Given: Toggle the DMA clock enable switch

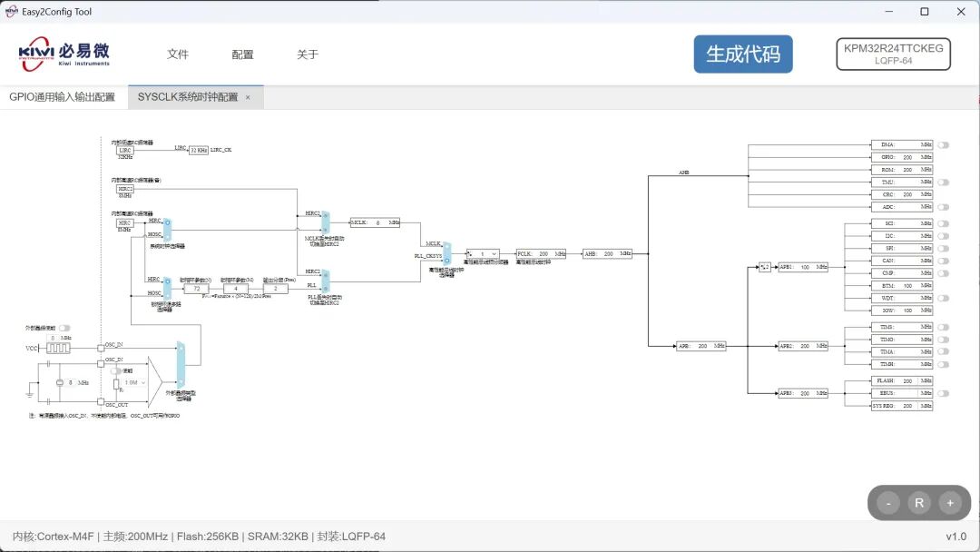Looking at the screenshot, I should pyautogui.click(x=943, y=145).
